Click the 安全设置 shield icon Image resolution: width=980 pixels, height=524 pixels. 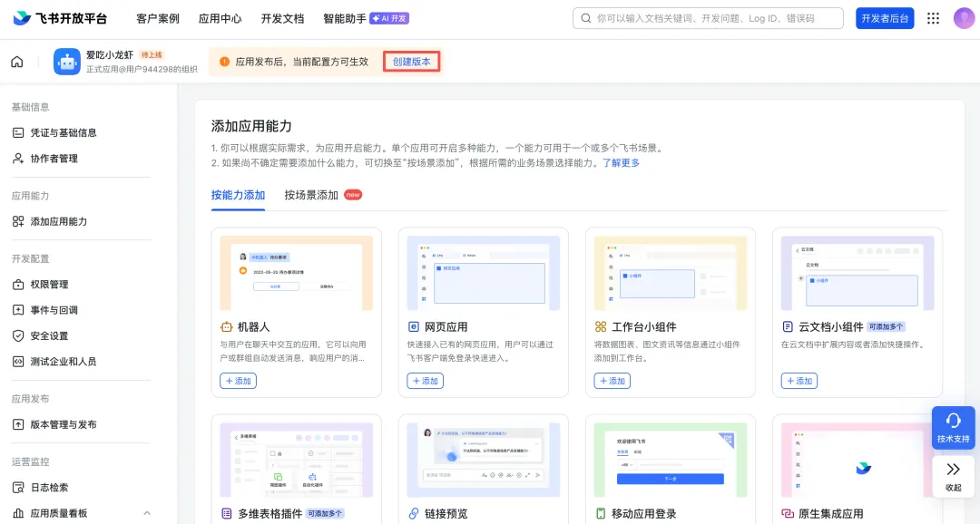tap(18, 336)
